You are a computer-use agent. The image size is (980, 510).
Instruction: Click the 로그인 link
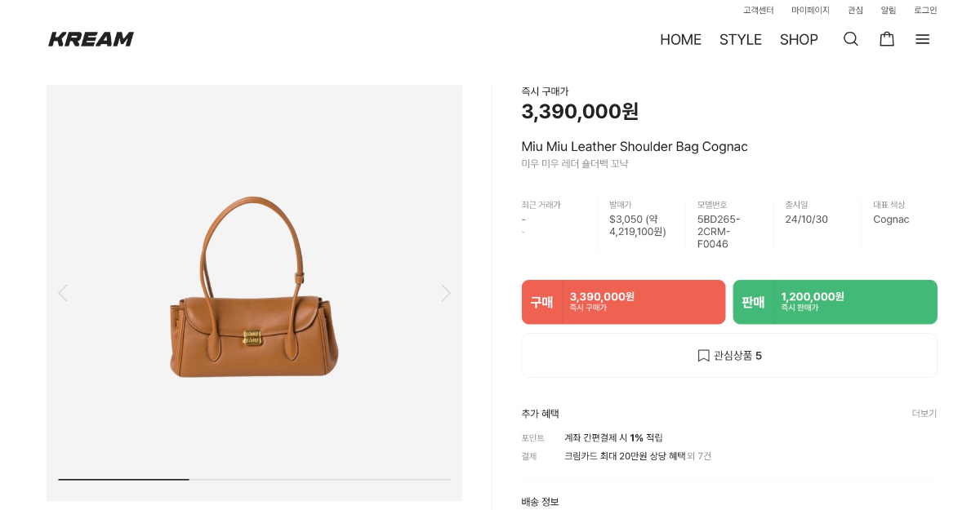click(x=925, y=11)
